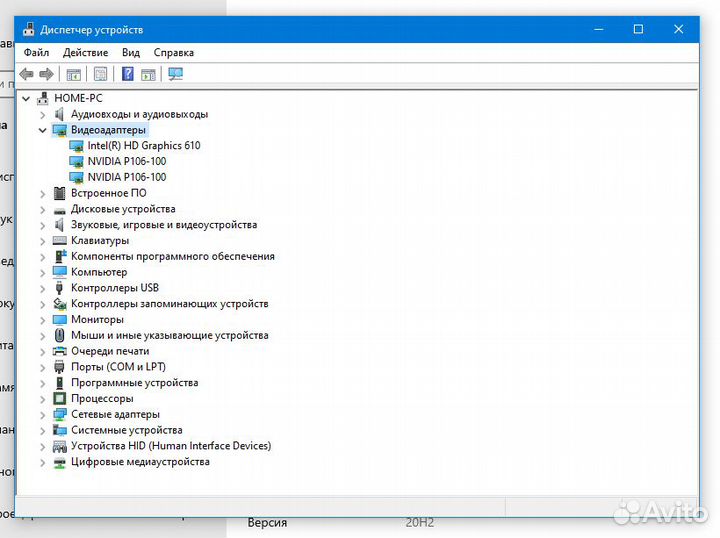
Task: Select the Компьютер label
Action: (99, 272)
